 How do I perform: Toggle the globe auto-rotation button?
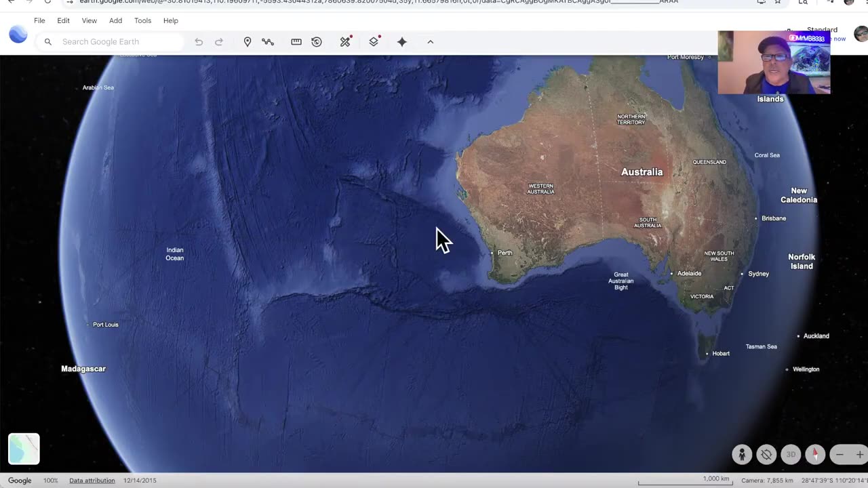(x=766, y=455)
